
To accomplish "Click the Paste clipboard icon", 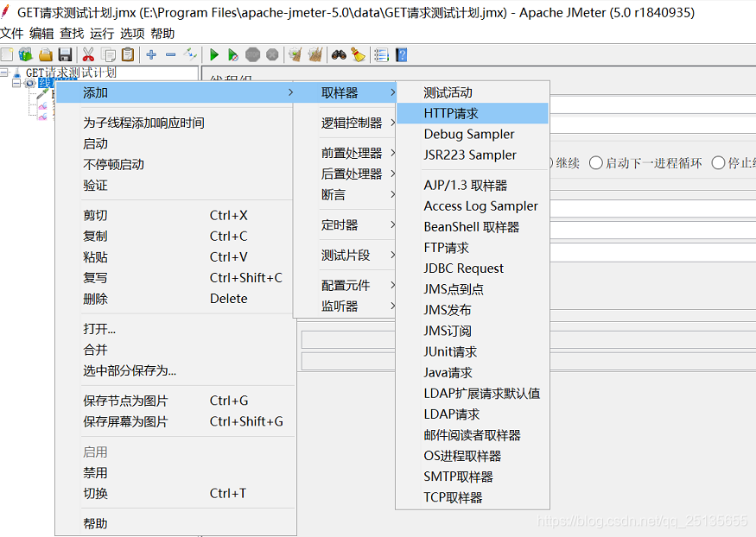I will [x=128, y=54].
